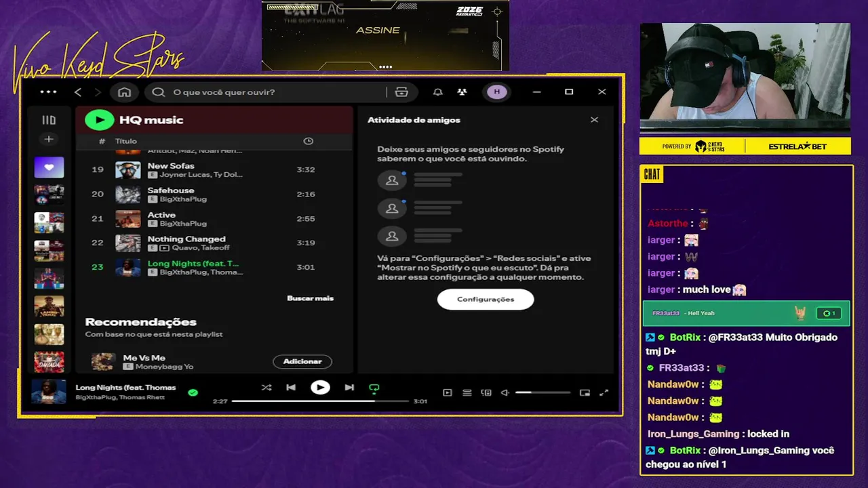Open the Spotify three-dots main menu

(x=48, y=92)
